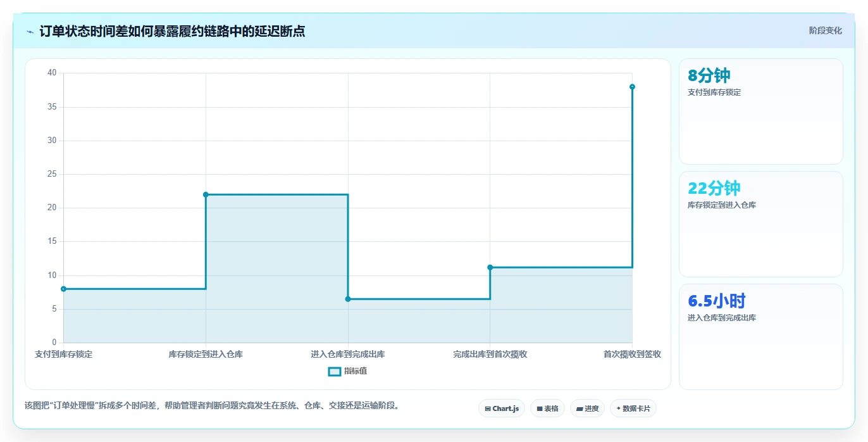Click data point at 进入仓库到完成出库 value 6.5
This screenshot has width=868, height=442.
[348, 299]
